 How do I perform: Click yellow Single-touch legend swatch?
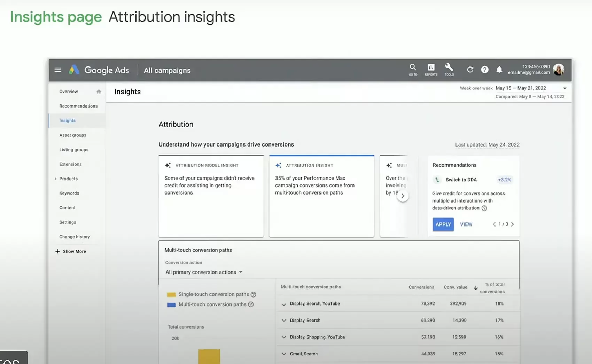(x=171, y=295)
